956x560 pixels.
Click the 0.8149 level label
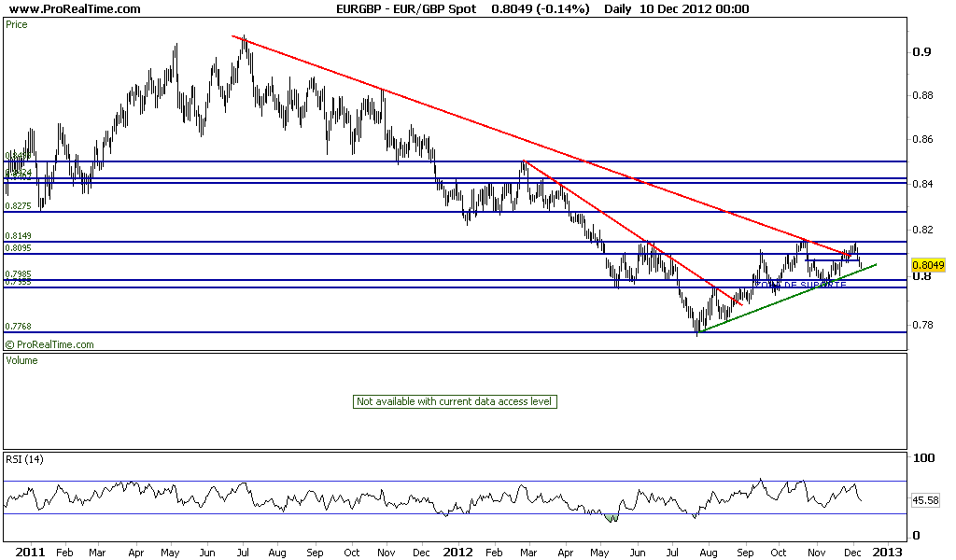(19, 235)
